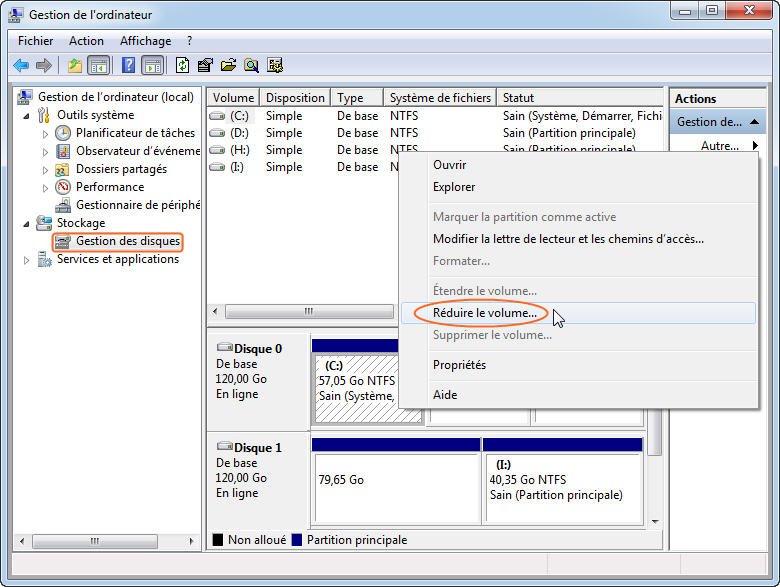780x587 pixels.
Task: Open the blue Help question mark icon
Action: (x=128, y=65)
